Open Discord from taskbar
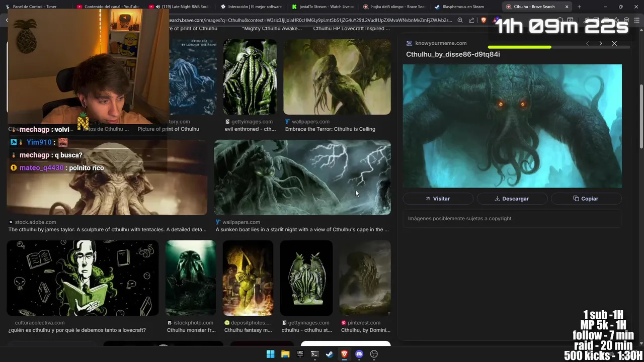Viewport: 644px width, 362px height. pyautogui.click(x=359, y=354)
